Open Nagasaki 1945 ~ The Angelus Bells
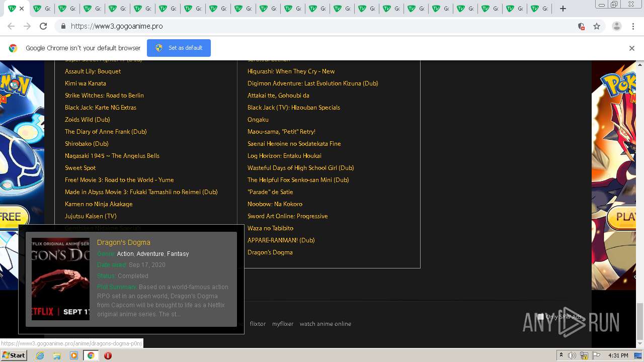The width and height of the screenshot is (644, 362). coord(112,156)
